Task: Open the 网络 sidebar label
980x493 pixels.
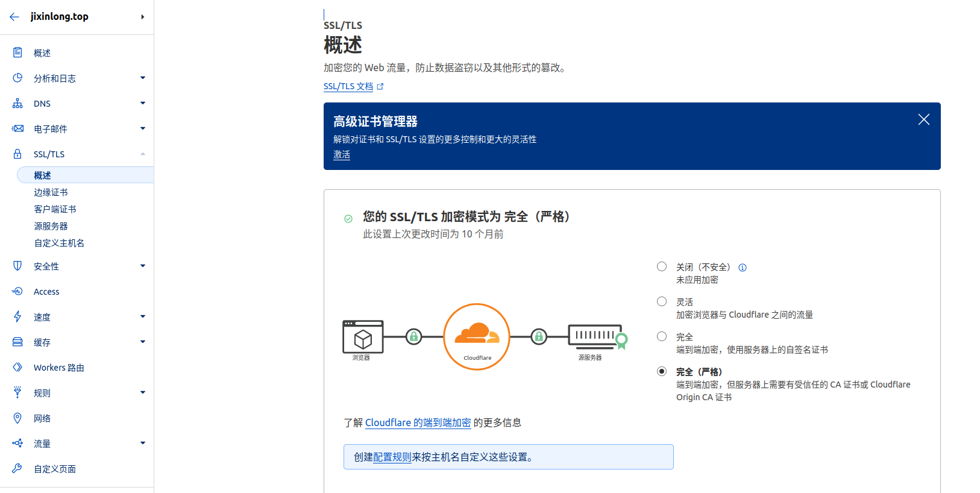Action: [42, 418]
